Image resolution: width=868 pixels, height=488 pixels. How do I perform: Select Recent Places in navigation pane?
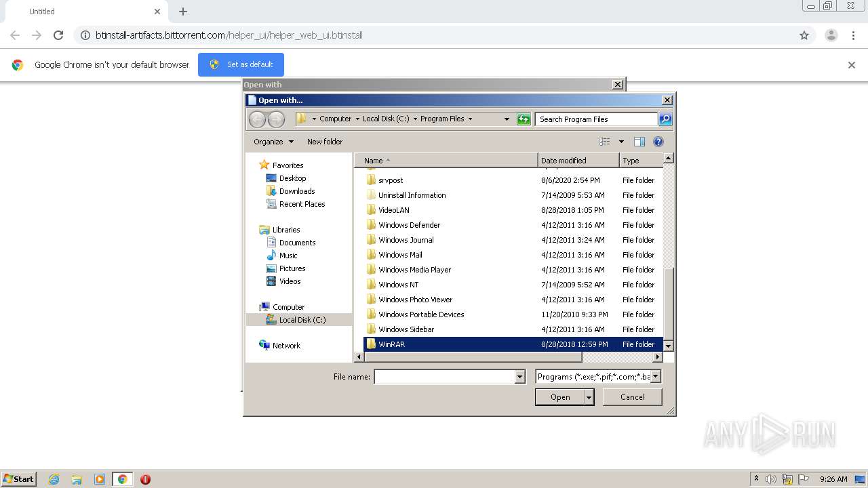coord(302,204)
